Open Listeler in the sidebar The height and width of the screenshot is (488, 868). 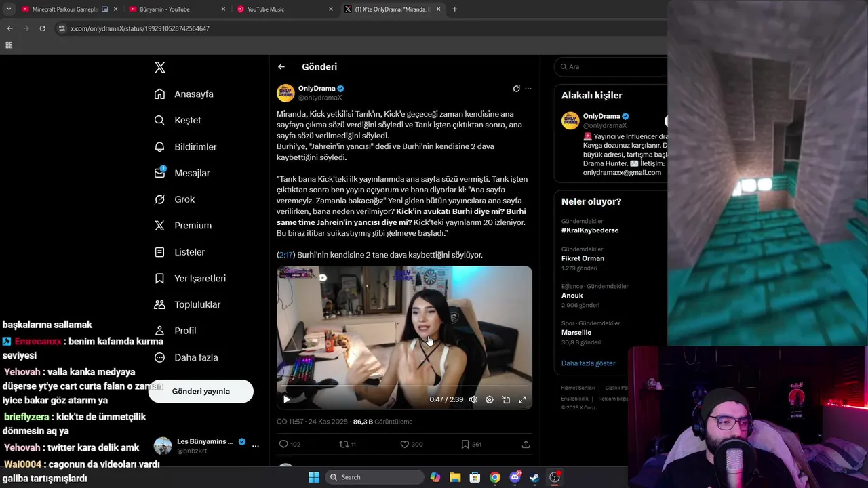pos(179,251)
